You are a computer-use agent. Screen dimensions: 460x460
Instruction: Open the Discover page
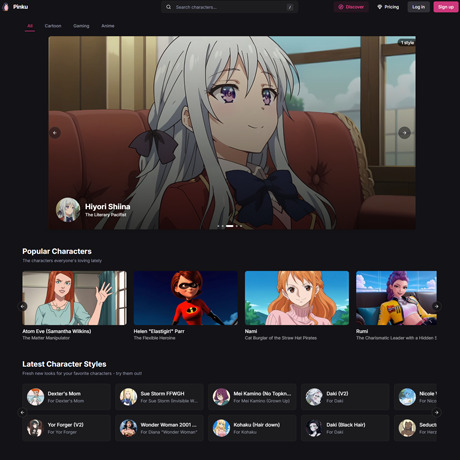(x=351, y=7)
